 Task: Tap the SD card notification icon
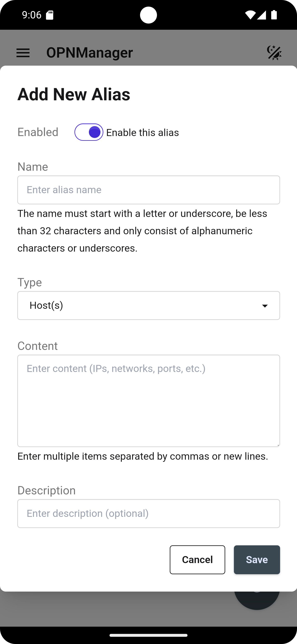[50, 15]
